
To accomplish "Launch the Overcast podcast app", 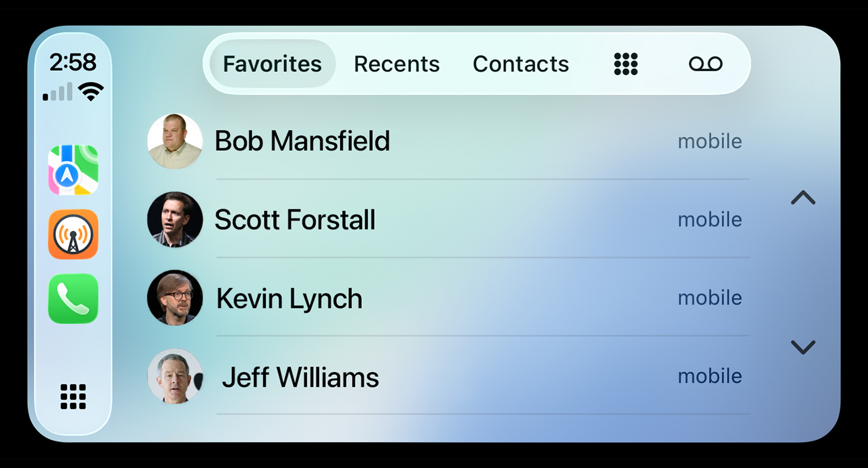I will (x=73, y=234).
